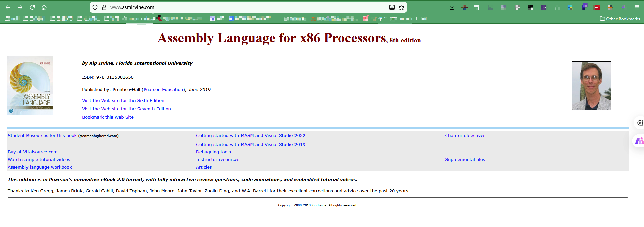Open the browser downloads panel
The width and height of the screenshot is (644, 227).
[x=452, y=7]
